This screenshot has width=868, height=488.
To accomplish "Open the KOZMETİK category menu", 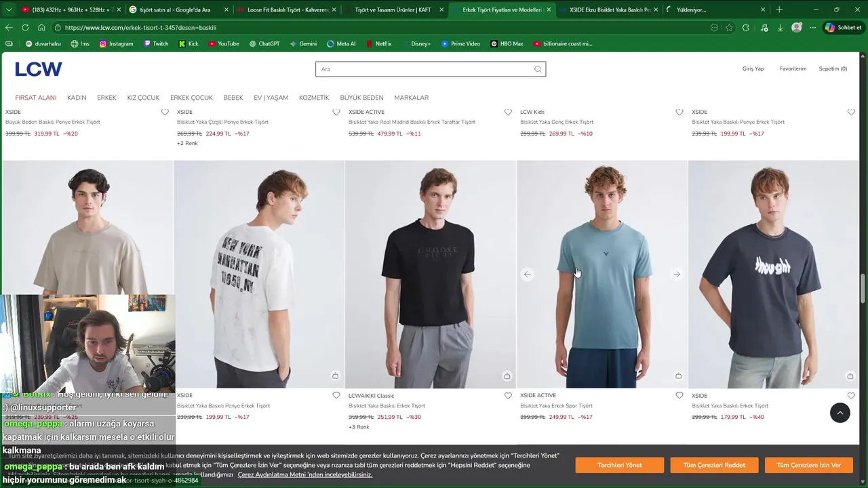I will click(x=314, y=98).
